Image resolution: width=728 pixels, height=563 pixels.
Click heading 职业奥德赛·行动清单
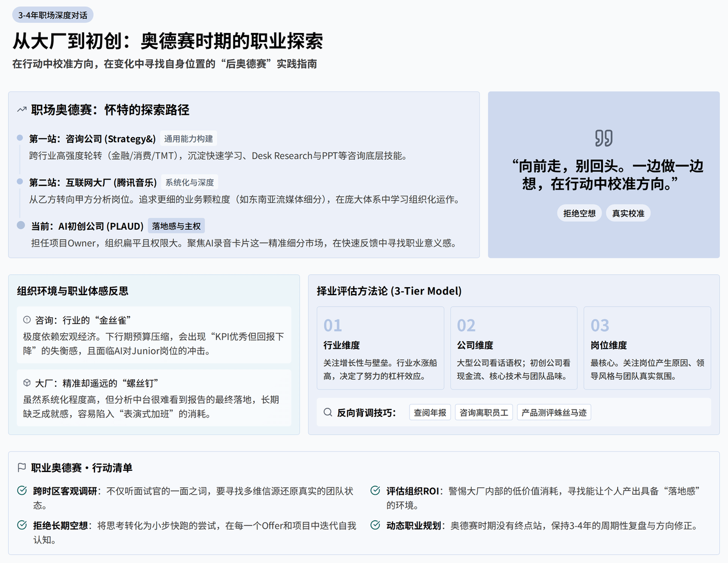pyautogui.click(x=82, y=468)
